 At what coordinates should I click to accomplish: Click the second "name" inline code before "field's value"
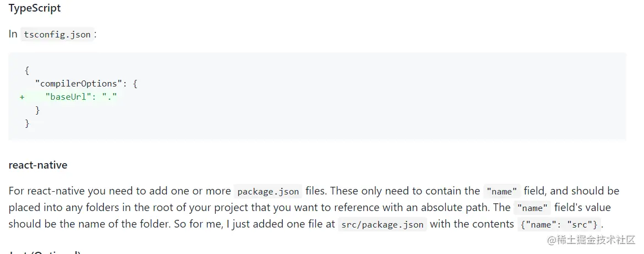click(532, 208)
